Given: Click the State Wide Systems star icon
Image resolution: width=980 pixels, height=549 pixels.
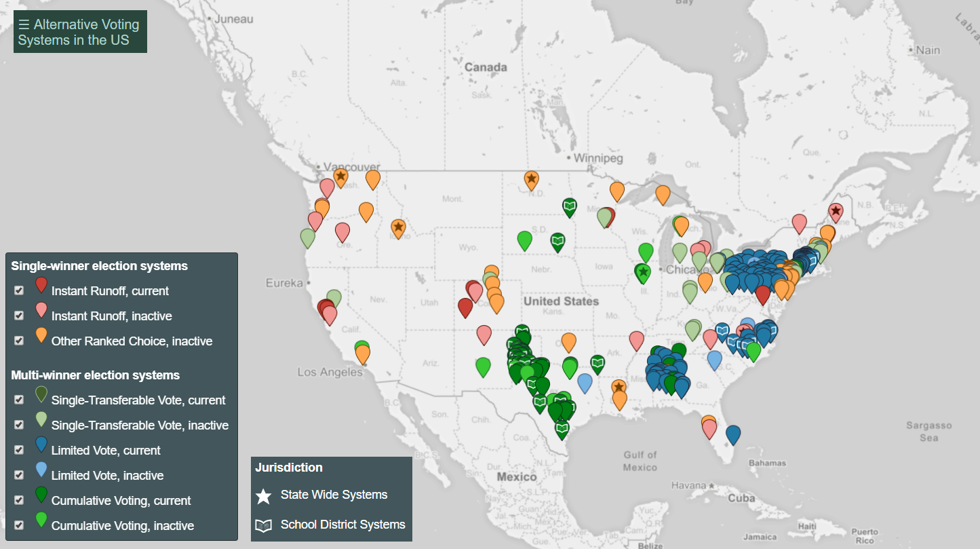Looking at the screenshot, I should (264, 495).
